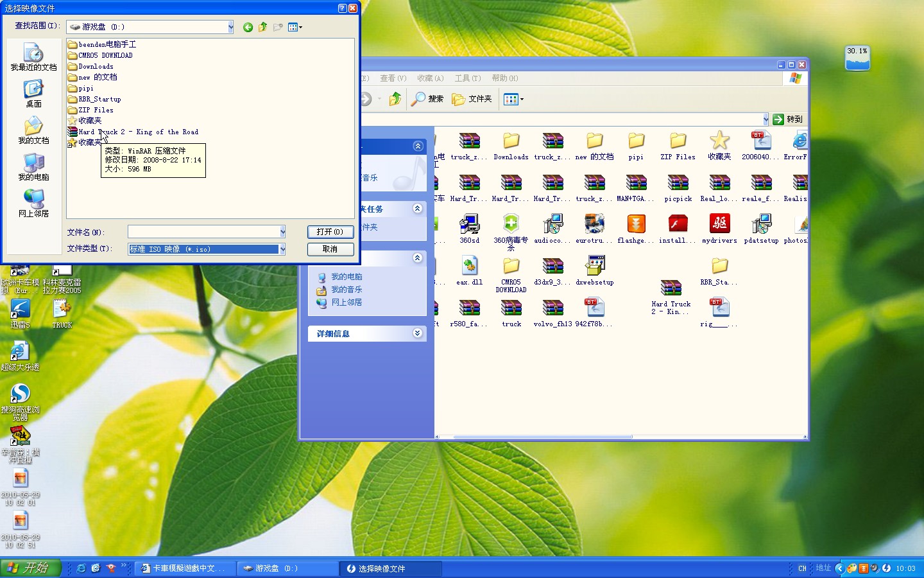Expand the look-in drive dropdown
The width and height of the screenshot is (924, 578).
[x=230, y=27]
